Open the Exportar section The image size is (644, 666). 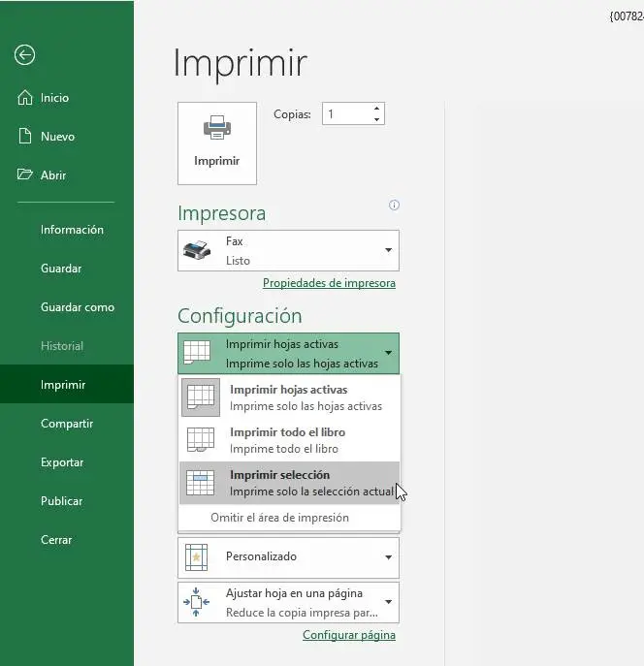pyautogui.click(x=67, y=462)
